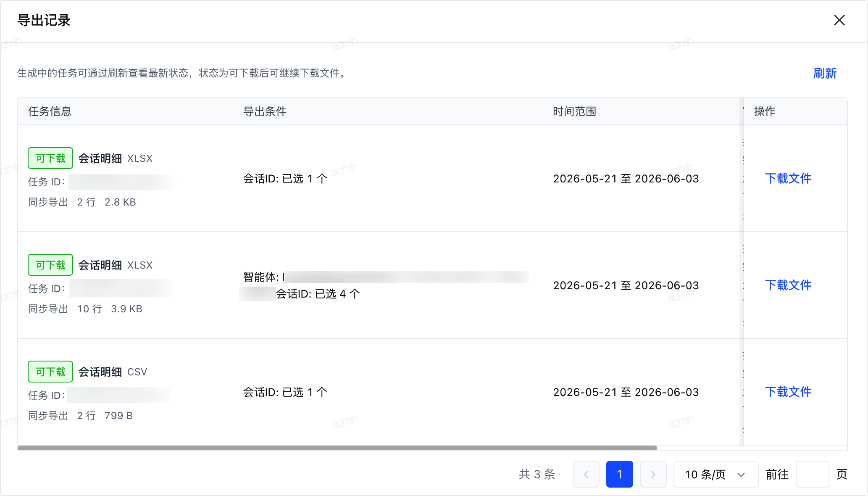Click date range in the 3.9 KB row

[626, 285]
